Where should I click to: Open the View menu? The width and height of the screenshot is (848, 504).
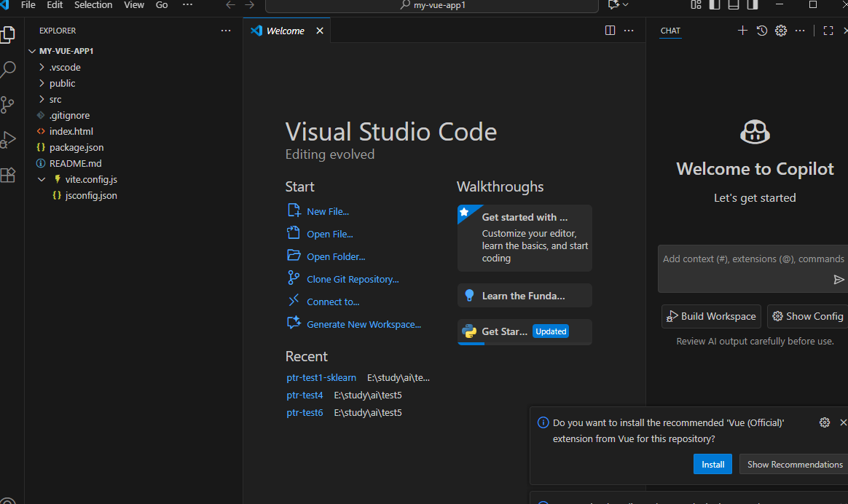click(x=134, y=5)
